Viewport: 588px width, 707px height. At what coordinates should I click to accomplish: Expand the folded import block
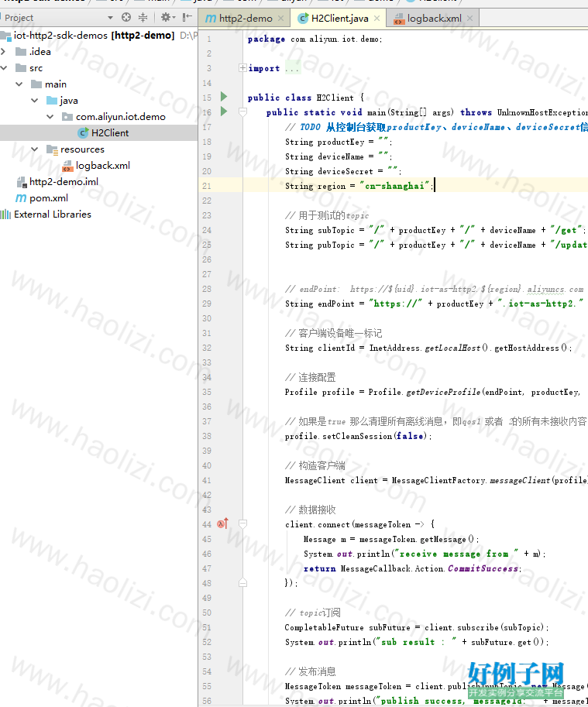point(242,68)
